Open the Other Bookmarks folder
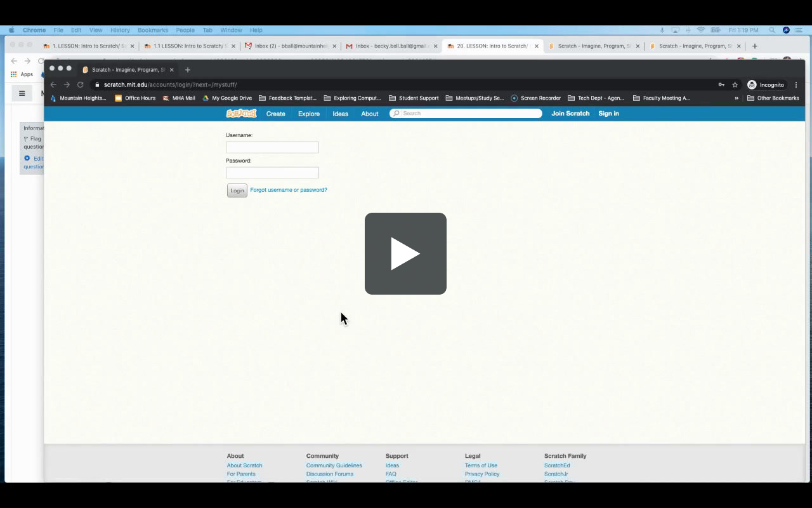The height and width of the screenshot is (508, 812). 773,98
